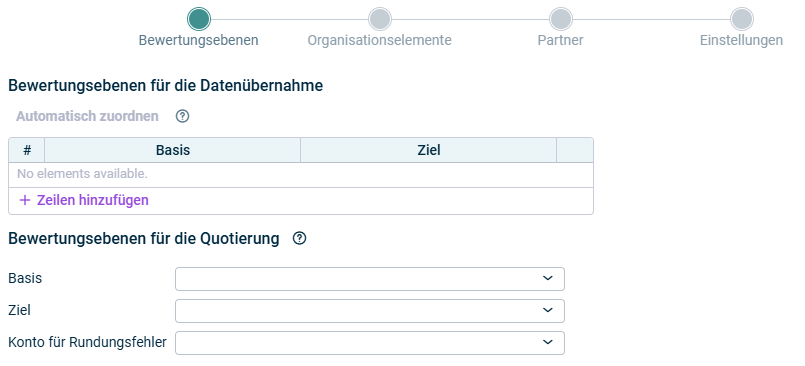Switch to the Organisationselemente step label

tap(379, 40)
